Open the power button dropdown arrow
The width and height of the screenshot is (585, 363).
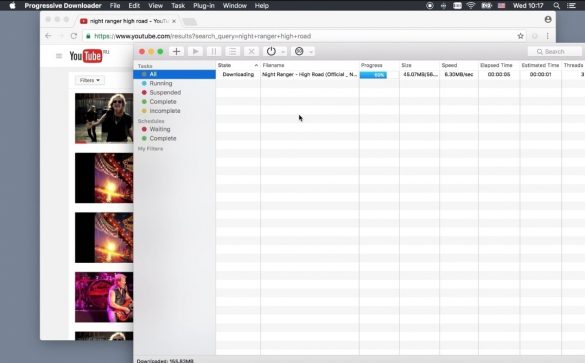pyautogui.click(x=283, y=52)
